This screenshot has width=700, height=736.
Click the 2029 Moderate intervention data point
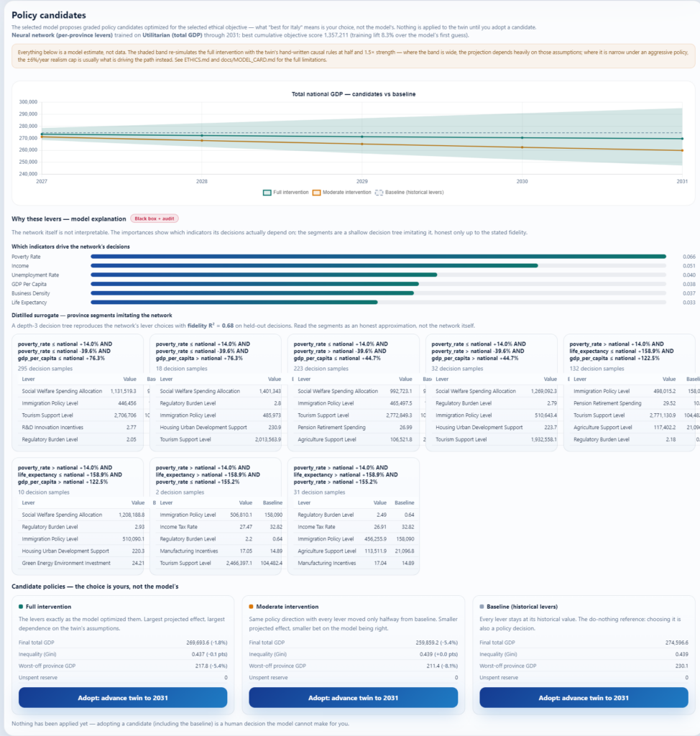tap(362, 144)
